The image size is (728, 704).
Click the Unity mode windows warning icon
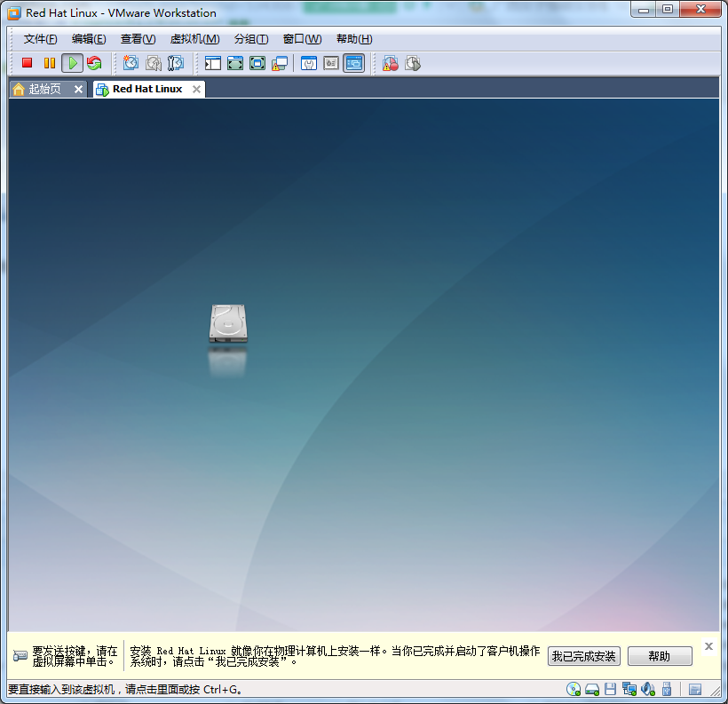pos(280,63)
